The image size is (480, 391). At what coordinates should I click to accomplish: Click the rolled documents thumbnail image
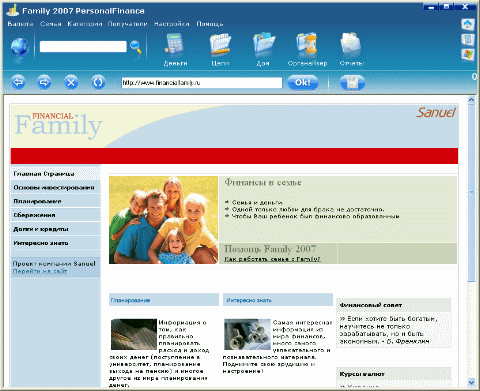(x=247, y=334)
